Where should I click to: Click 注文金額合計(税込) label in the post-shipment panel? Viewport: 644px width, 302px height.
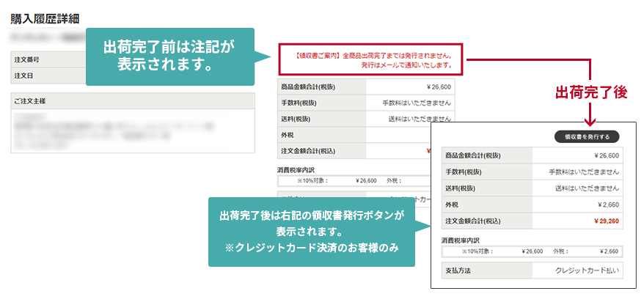(475, 220)
